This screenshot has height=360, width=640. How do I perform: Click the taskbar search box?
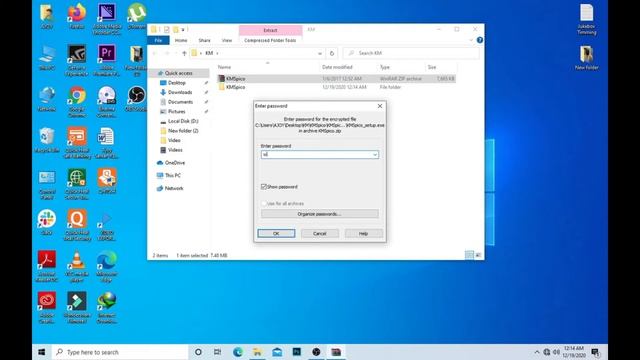[x=120, y=352]
